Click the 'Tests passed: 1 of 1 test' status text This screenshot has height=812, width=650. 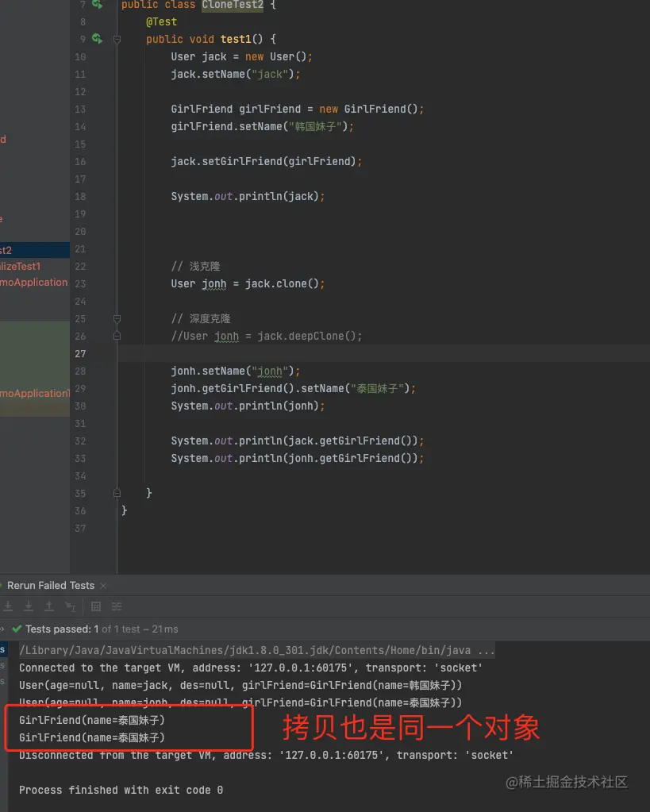(83, 629)
